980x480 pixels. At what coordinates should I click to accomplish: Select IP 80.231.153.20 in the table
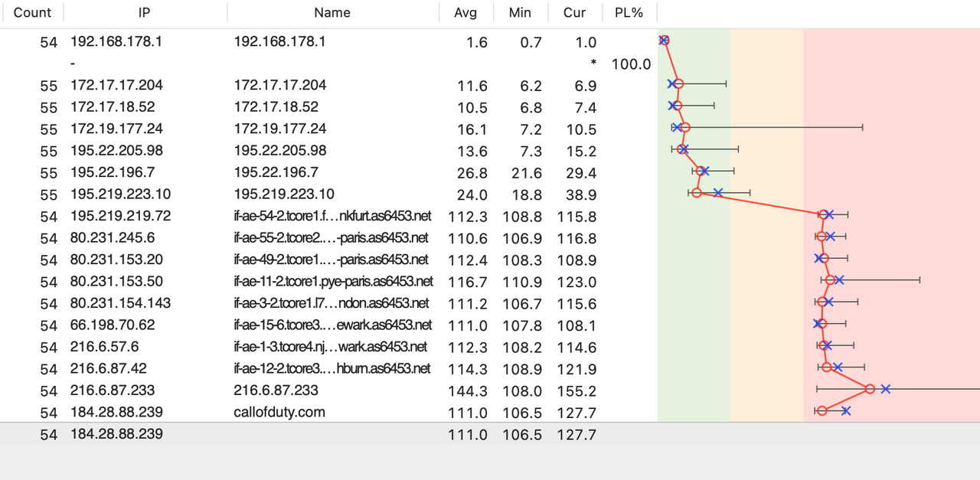(x=116, y=260)
